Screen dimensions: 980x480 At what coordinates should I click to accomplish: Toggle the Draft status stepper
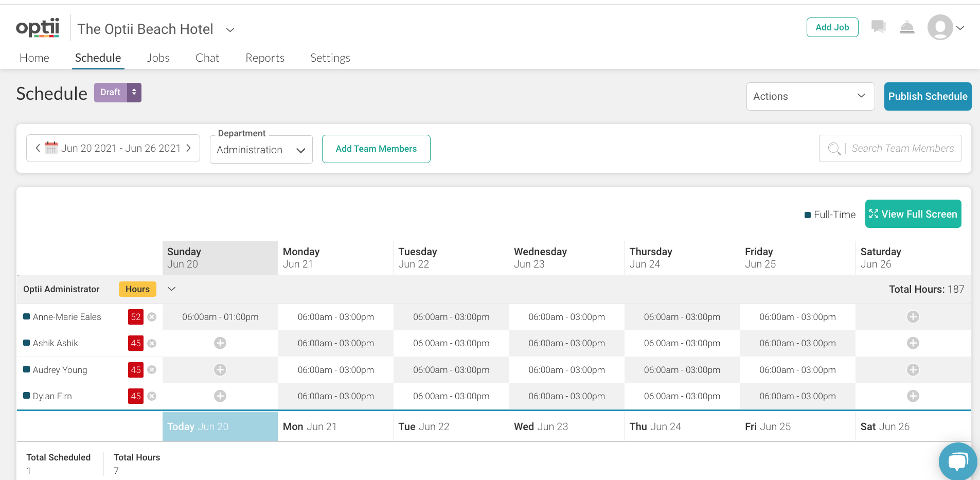click(134, 93)
